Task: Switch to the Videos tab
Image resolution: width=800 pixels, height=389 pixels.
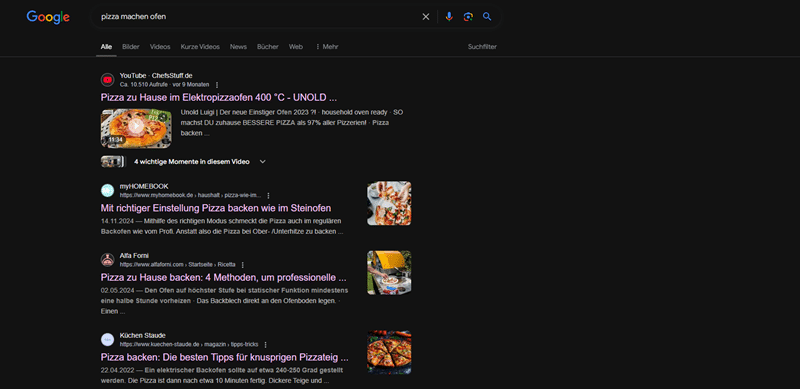Action: click(x=160, y=46)
